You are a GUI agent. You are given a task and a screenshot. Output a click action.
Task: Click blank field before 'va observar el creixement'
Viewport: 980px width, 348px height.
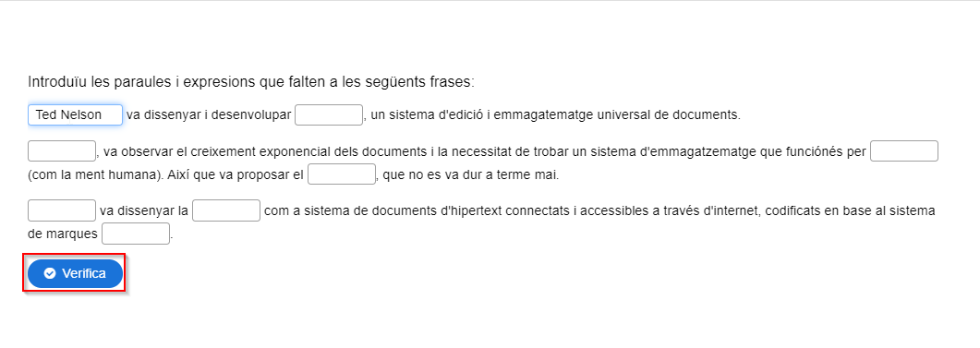tap(62, 151)
